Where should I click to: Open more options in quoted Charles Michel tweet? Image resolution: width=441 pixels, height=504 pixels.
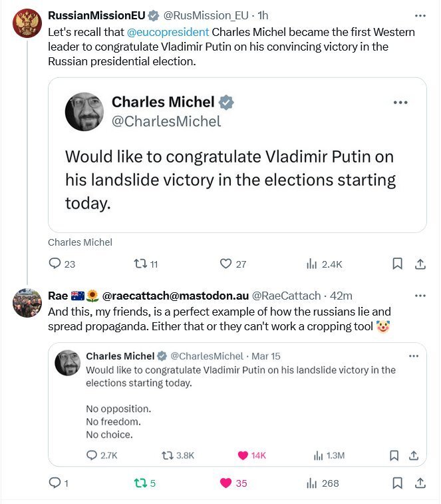pos(414,356)
